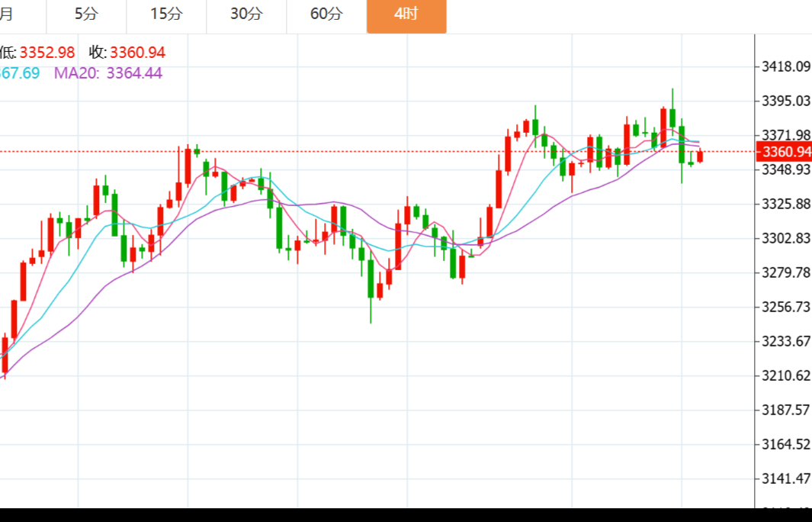Open the 30分 timeframe tab
Image resolution: width=812 pixels, height=522 pixels.
[246, 14]
